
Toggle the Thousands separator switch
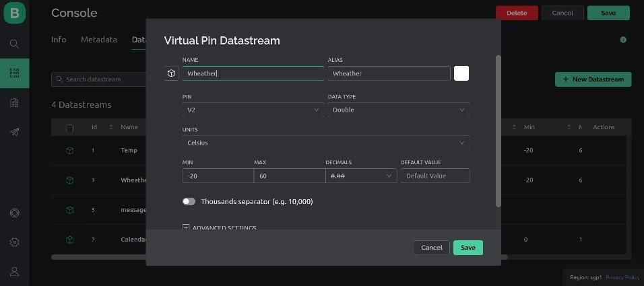189,201
